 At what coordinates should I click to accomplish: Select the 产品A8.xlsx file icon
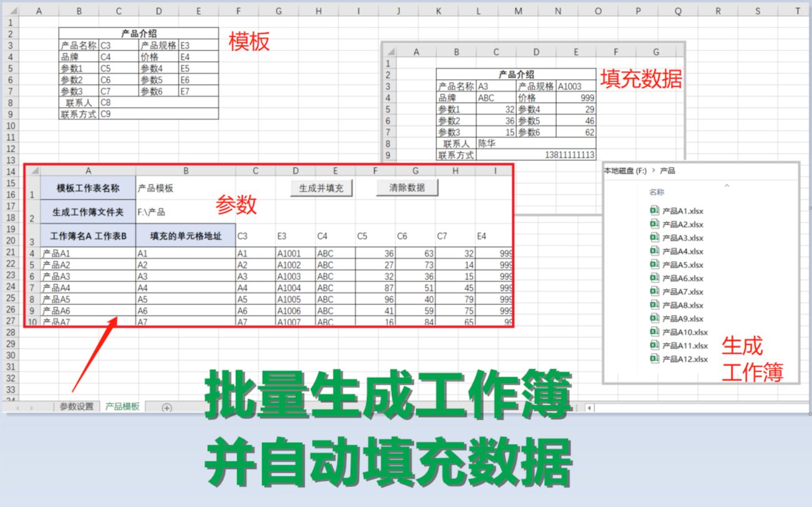[655, 305]
